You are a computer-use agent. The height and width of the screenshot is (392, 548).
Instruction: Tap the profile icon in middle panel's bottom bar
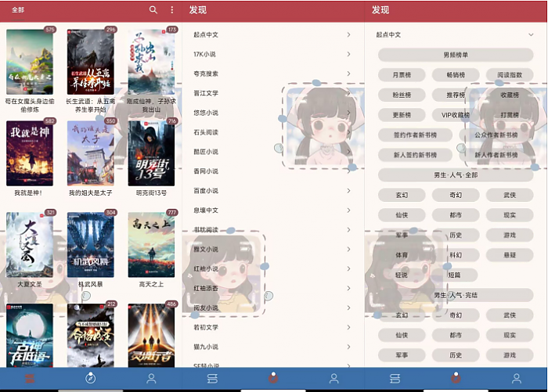coord(333,379)
